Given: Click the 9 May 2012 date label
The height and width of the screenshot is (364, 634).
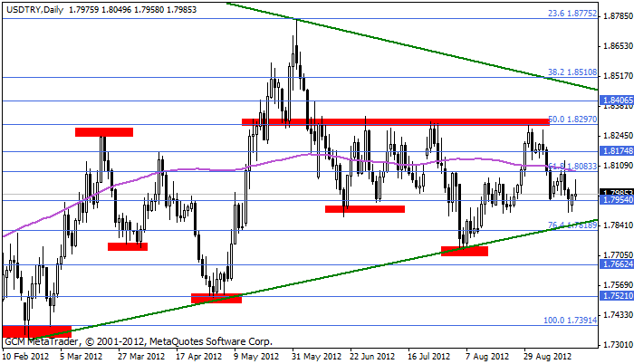Looking at the screenshot, I should [257, 357].
